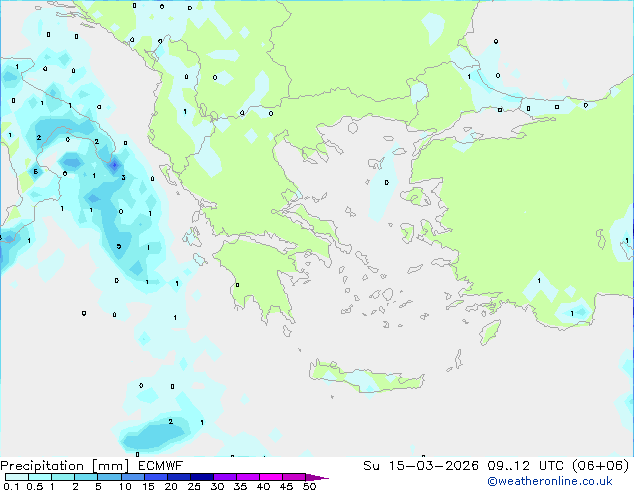Click the '0.5' legend scale label
Image resolution: width=634 pixels, height=490 pixels.
[x=34, y=486]
